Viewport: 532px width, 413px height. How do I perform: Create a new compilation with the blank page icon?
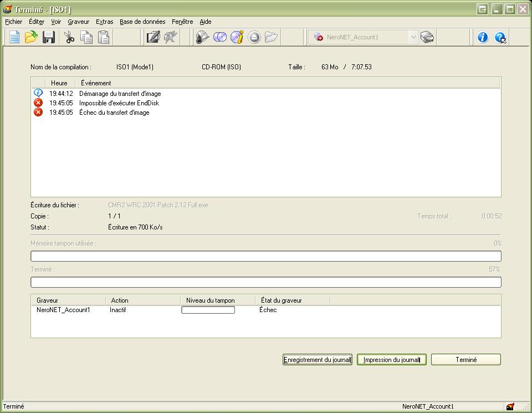(x=14, y=37)
